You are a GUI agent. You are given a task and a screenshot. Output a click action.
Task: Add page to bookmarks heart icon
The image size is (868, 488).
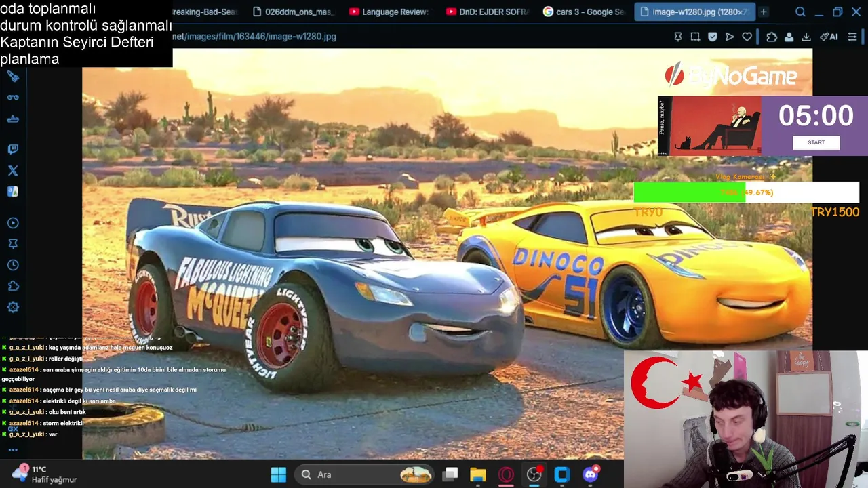(747, 37)
